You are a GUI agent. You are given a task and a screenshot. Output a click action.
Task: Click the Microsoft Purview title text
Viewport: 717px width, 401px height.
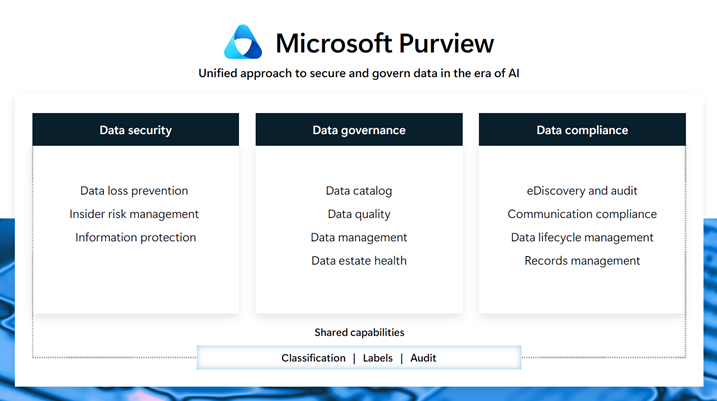385,44
